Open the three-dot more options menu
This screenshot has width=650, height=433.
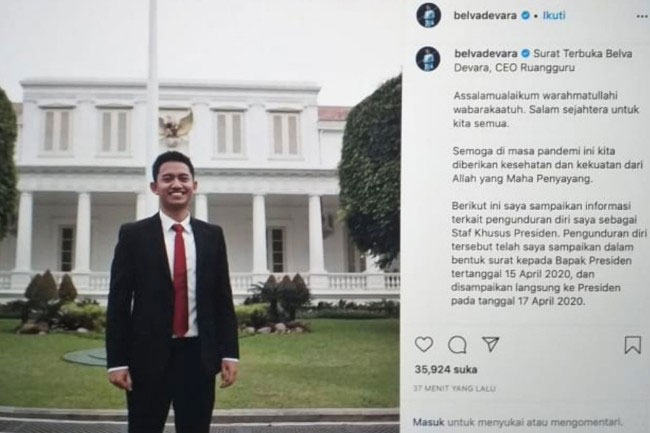point(642,16)
